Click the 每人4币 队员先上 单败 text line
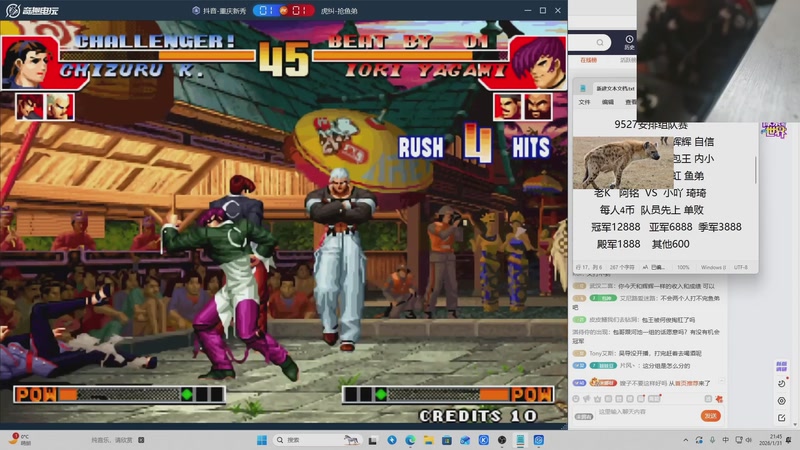Image resolution: width=800 pixels, height=450 pixels. coord(652,210)
